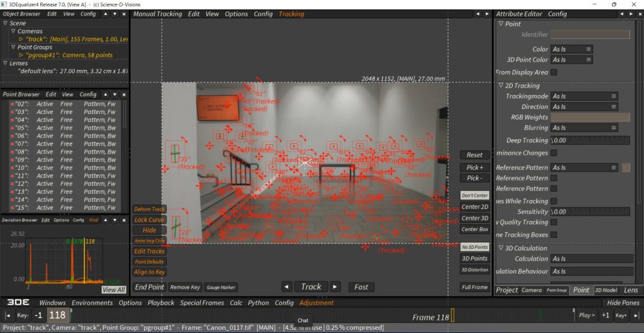Toggle From Display Area checkbox
This screenshot has height=333, width=644.
[x=553, y=72]
